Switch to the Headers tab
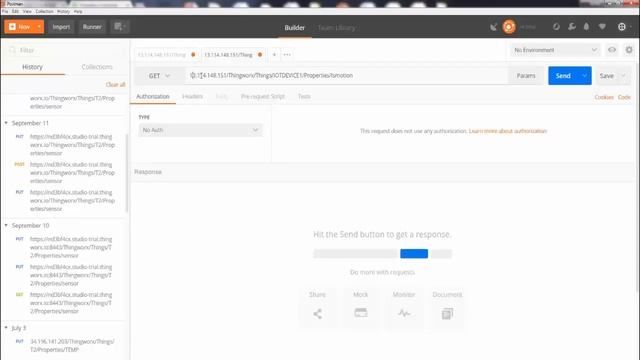 coord(192,97)
